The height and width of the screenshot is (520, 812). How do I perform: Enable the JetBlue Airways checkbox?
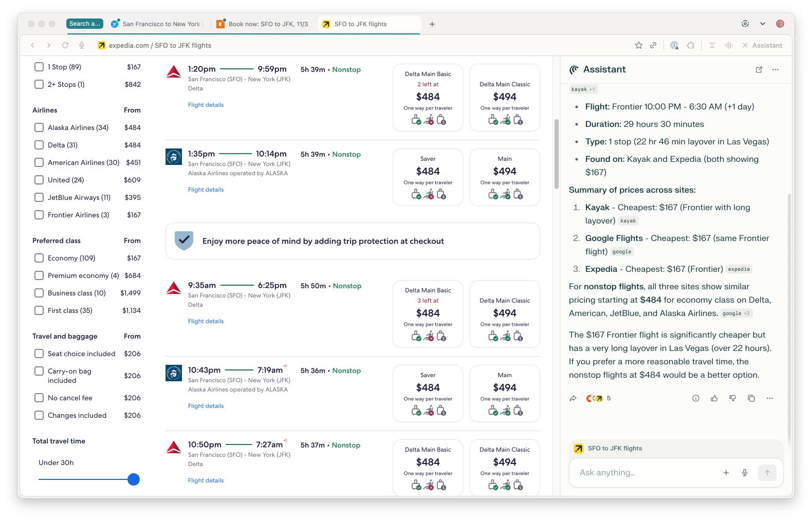click(x=39, y=197)
